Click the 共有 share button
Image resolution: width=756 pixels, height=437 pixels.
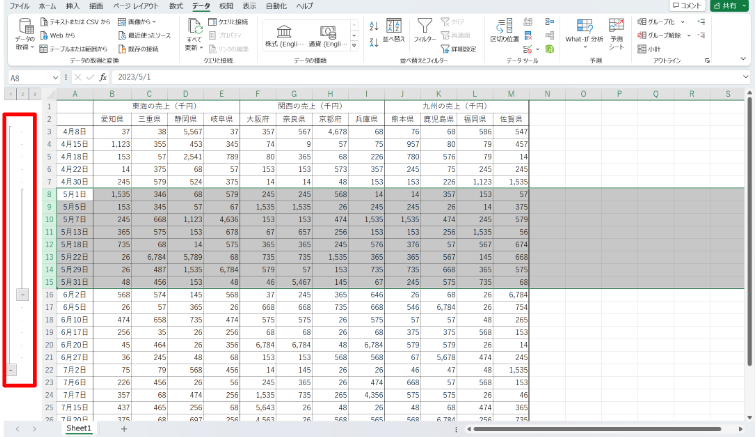728,5
